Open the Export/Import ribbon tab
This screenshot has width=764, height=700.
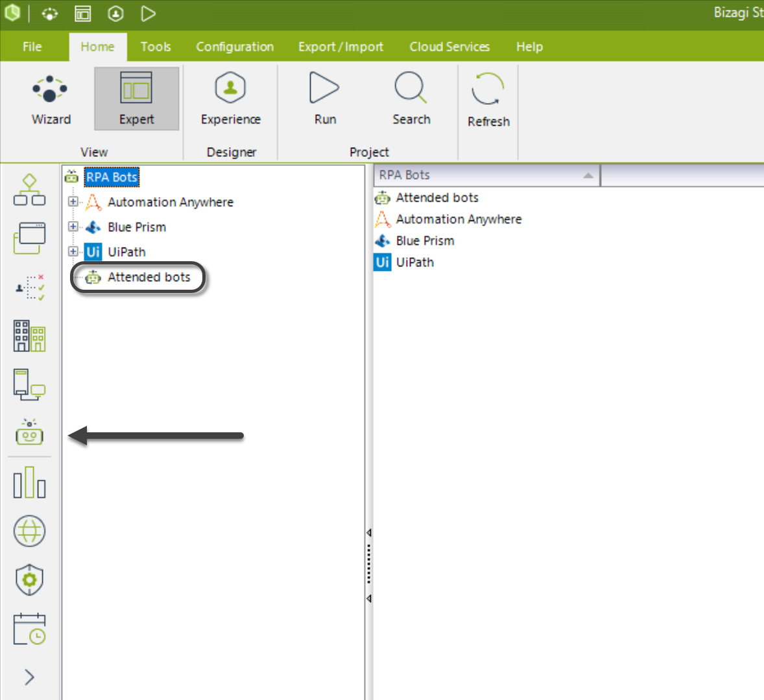pos(340,47)
